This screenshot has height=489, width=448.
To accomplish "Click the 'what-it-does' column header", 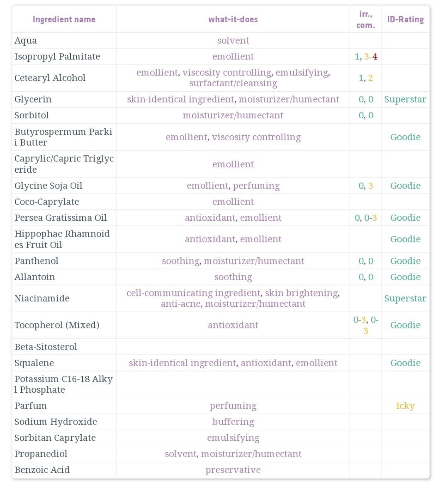I will (x=233, y=20).
